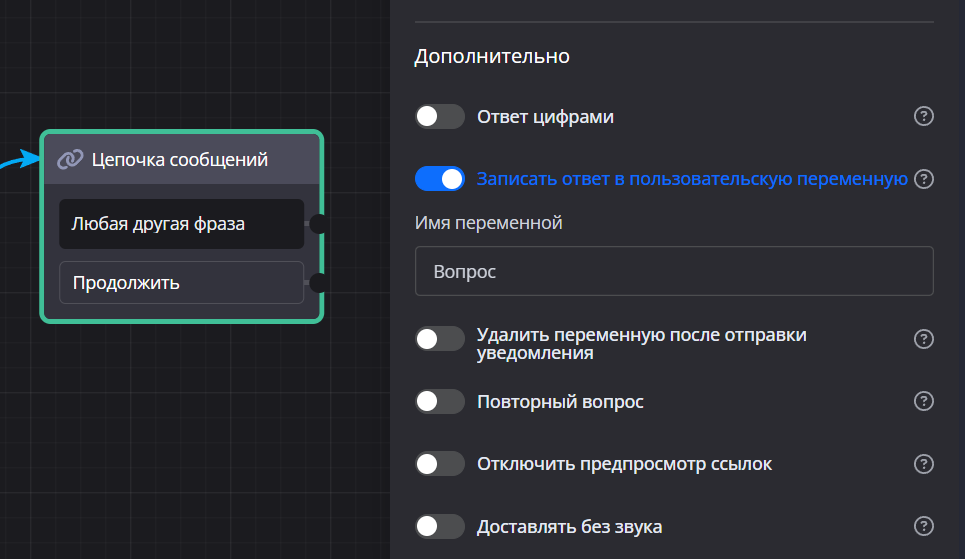
Task: Select the 'Цепочка сообщений' node title
Action: click(x=180, y=160)
